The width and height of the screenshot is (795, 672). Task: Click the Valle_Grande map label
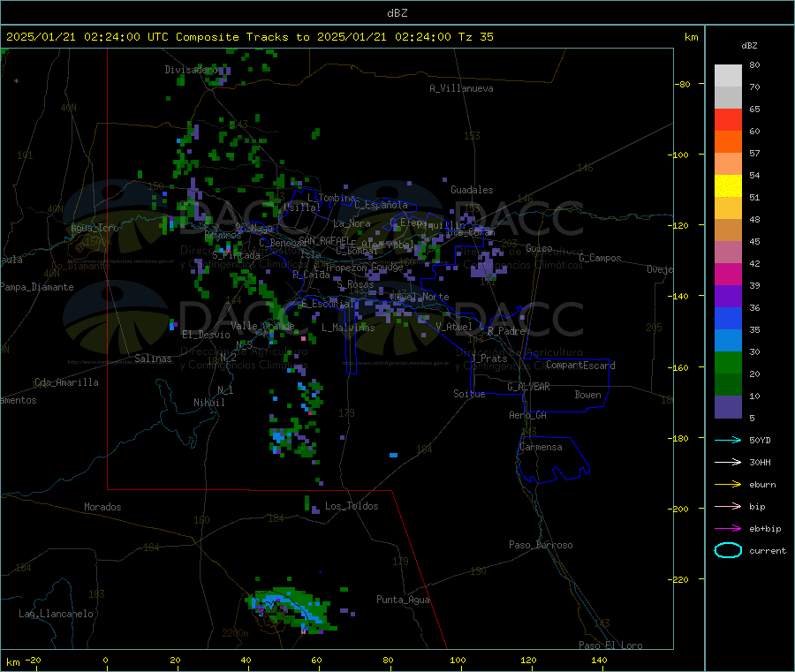[262, 325]
